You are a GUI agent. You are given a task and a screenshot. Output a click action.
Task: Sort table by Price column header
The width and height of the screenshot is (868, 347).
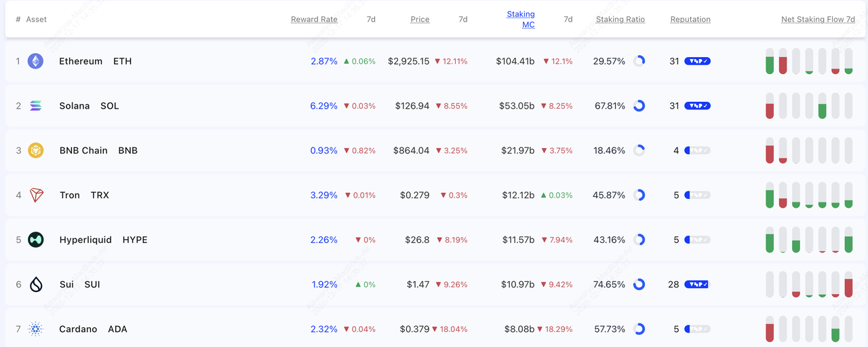[420, 20]
